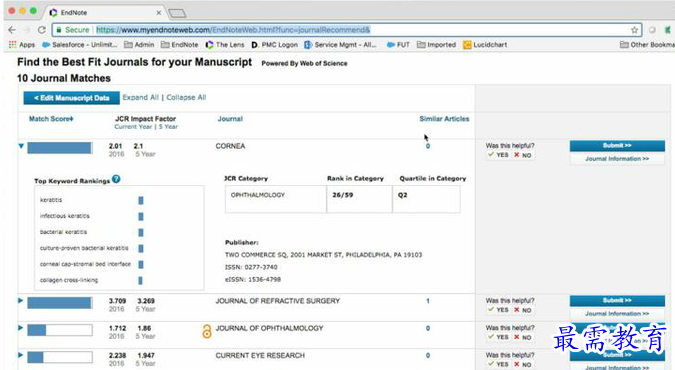Open Other Bookmarks folder

coord(647,44)
